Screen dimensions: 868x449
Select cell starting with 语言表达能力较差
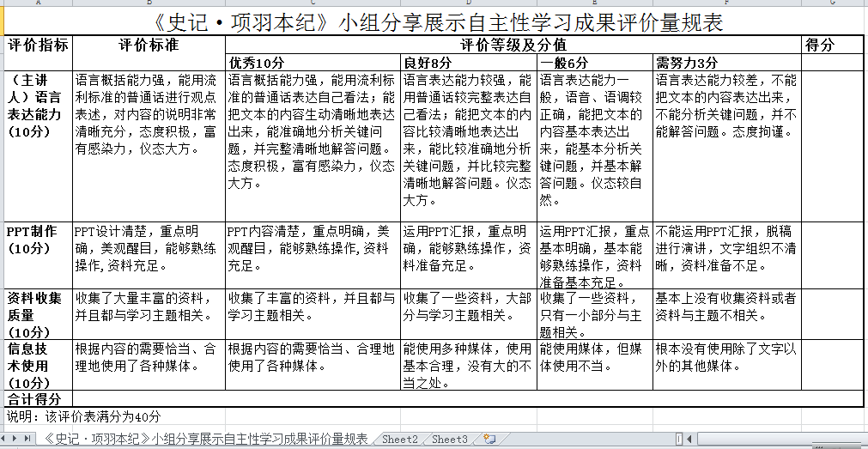(x=727, y=146)
